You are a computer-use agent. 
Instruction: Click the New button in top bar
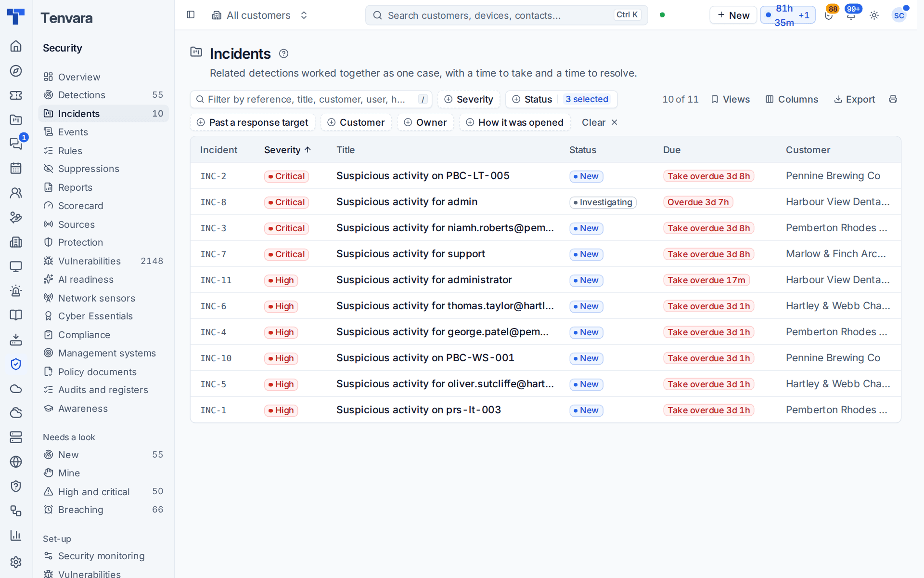(733, 15)
